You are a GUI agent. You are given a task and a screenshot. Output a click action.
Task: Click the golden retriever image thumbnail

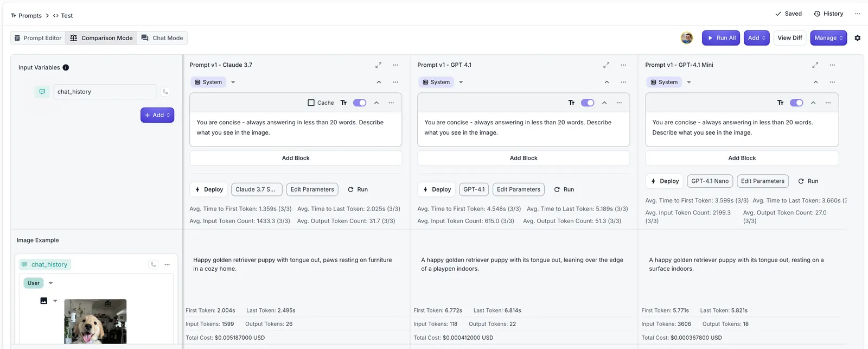(95, 321)
